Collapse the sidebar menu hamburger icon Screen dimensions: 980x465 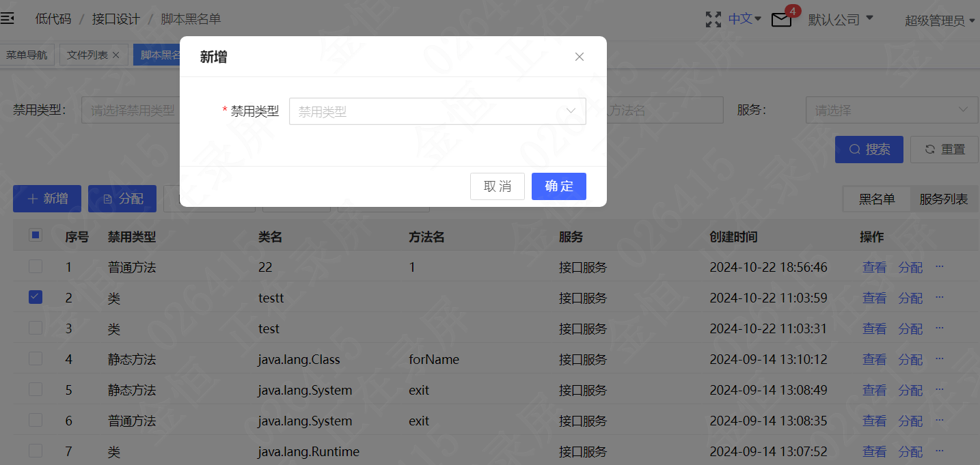point(7,18)
